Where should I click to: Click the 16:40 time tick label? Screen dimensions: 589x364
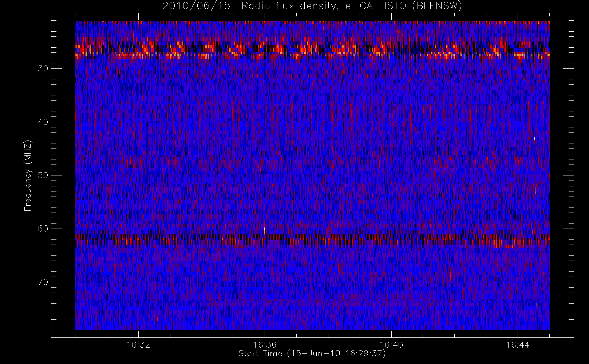tap(391, 345)
